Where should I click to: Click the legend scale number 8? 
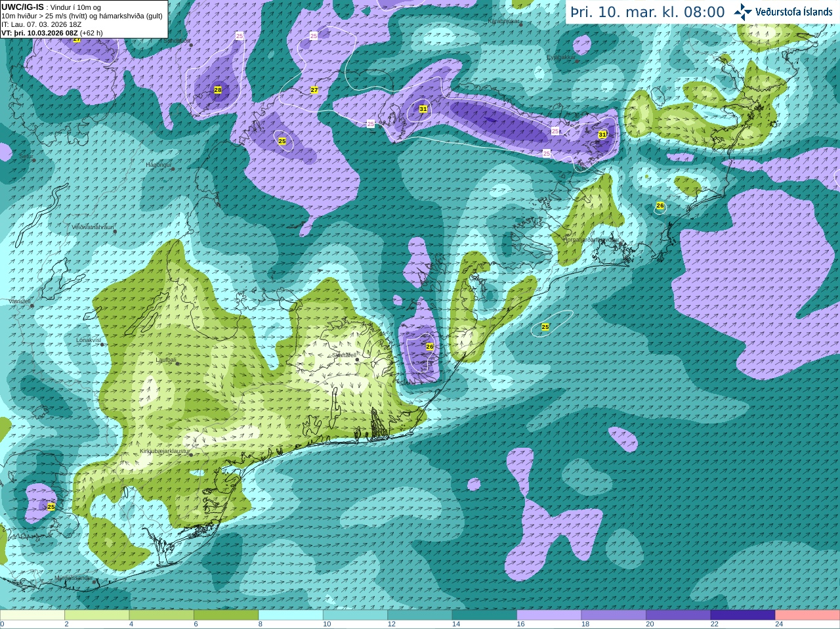point(261,624)
